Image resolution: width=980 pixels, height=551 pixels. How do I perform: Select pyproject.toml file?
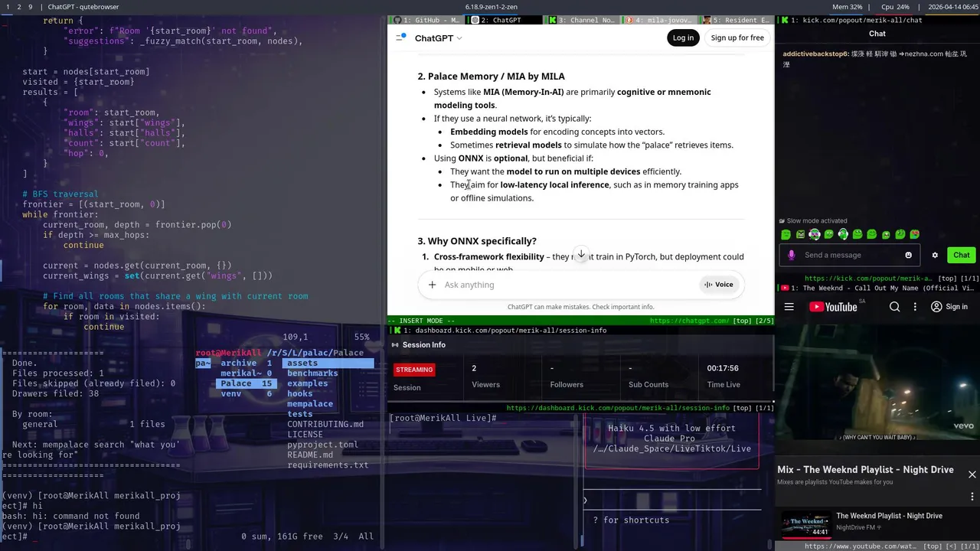322,445
